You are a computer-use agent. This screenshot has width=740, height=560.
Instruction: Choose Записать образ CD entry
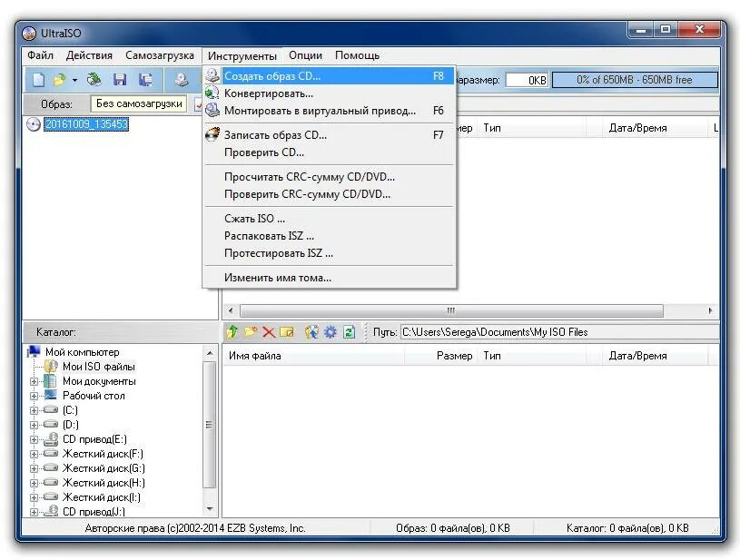330,134
